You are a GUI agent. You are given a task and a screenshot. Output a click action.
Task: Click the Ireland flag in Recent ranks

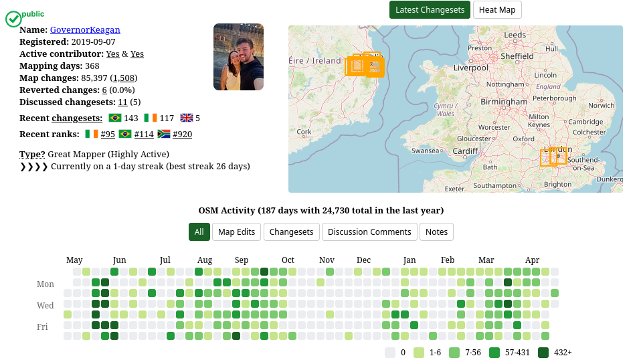(x=92, y=134)
